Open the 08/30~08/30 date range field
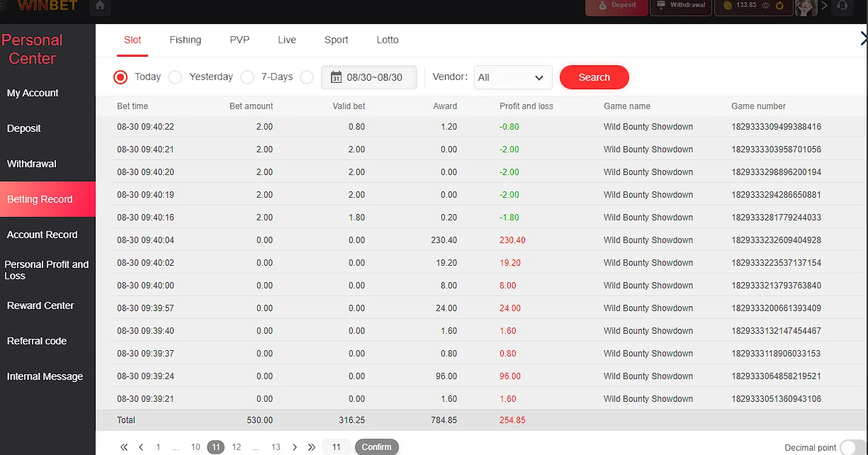 pyautogui.click(x=369, y=77)
